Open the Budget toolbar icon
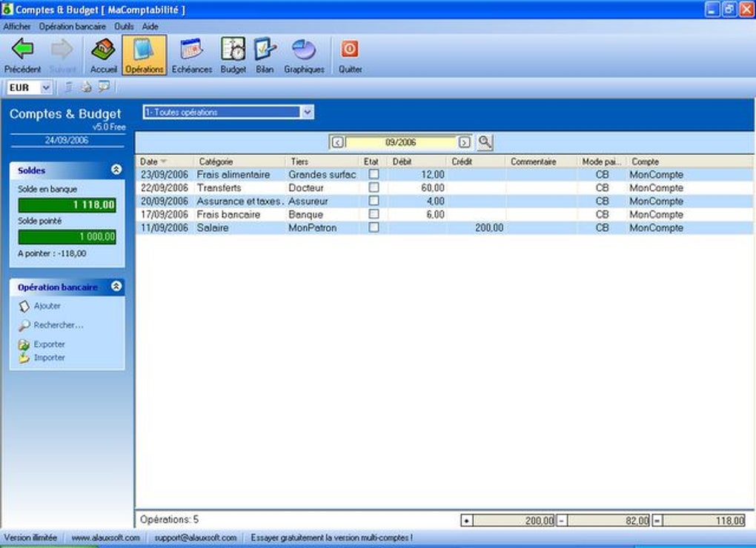Screen dimensions: 756x548 233,56
